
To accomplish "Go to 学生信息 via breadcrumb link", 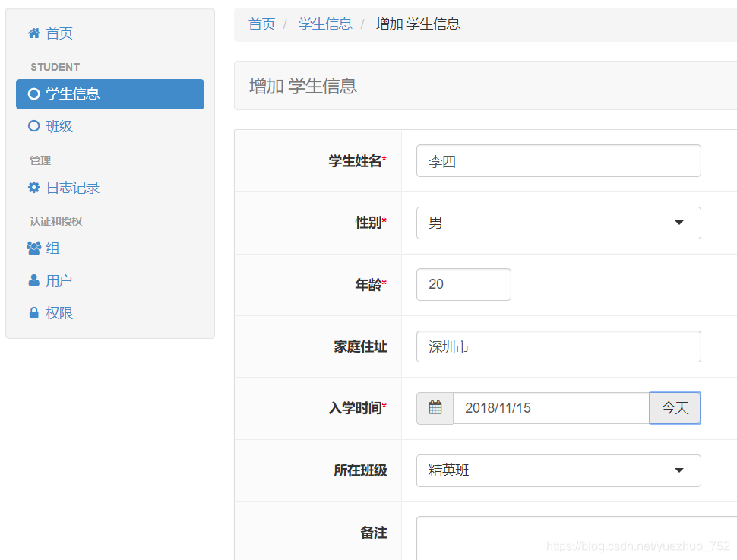I will (325, 24).
